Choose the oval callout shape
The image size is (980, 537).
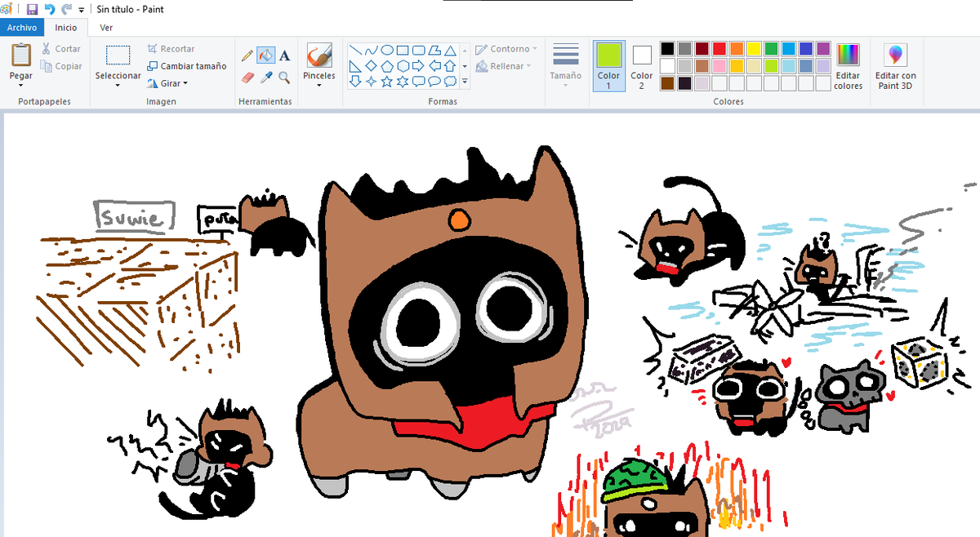coord(434,82)
